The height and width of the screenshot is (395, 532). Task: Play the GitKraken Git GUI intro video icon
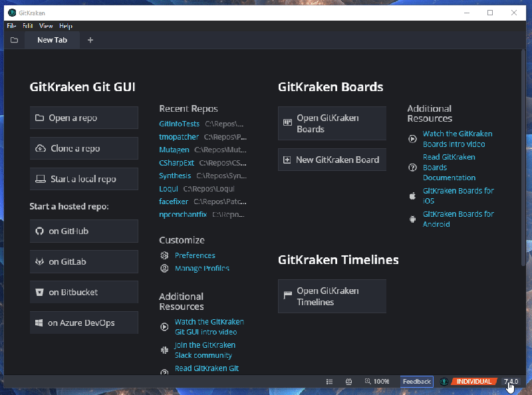click(164, 327)
